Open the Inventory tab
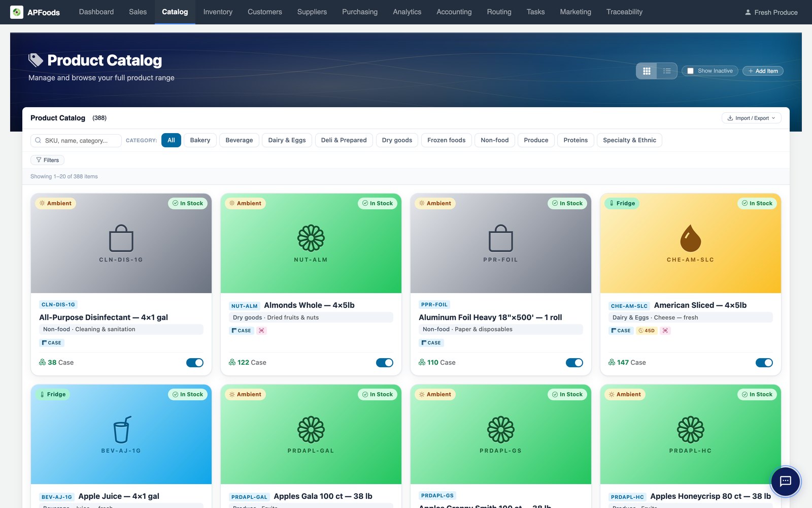Screen dimensions: 812x508 click(218, 12)
